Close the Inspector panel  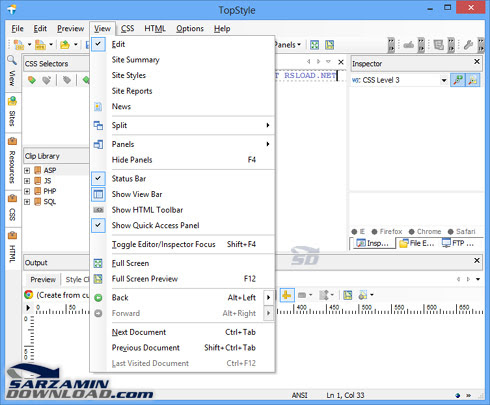(x=477, y=62)
